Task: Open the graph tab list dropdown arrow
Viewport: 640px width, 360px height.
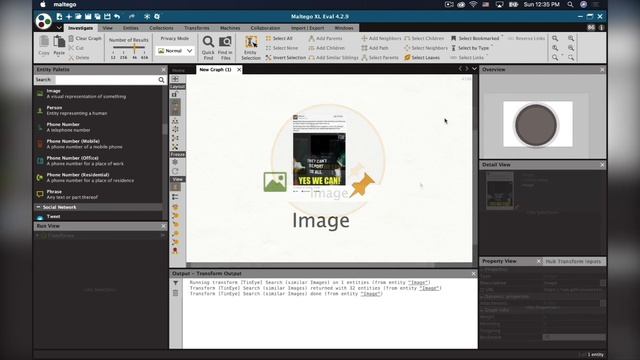Action: point(474,69)
